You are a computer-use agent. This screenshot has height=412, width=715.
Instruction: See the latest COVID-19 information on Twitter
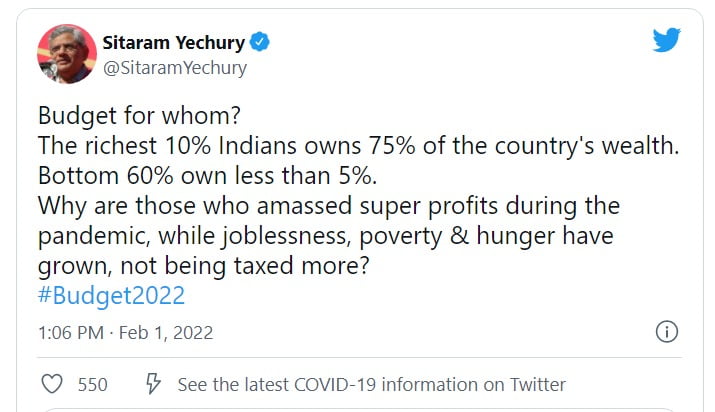pos(371,384)
